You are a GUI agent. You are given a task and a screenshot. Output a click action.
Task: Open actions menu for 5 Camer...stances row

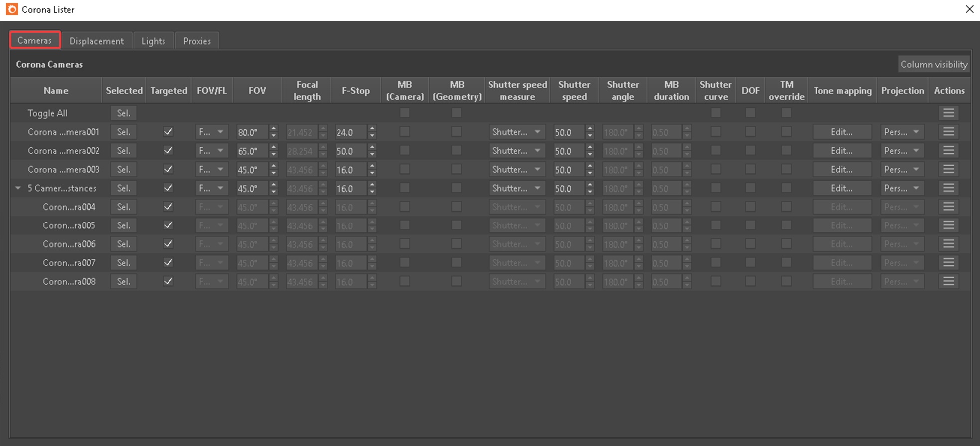(948, 188)
